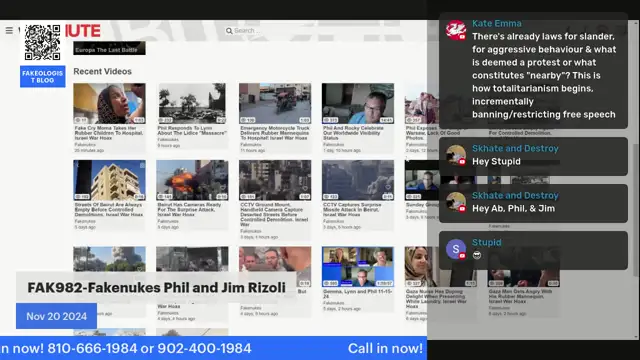Open 'Phil Responds To Lynn' video thumbnail

[x=192, y=104]
